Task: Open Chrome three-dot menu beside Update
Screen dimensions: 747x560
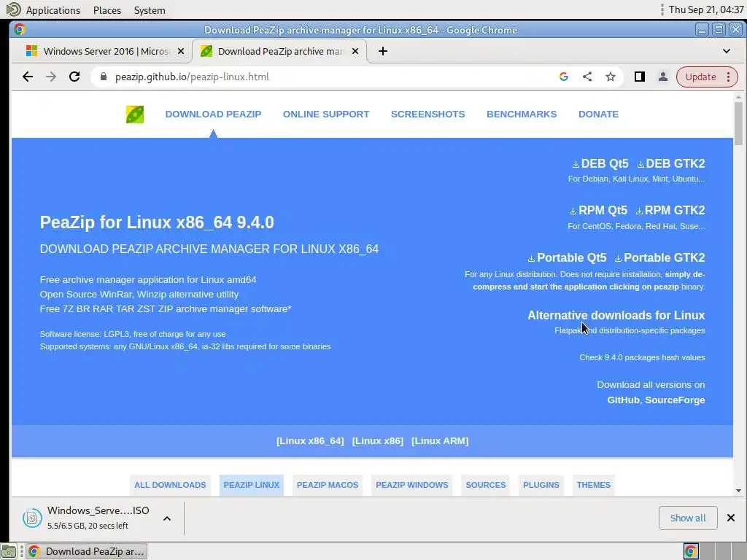Action: click(729, 77)
